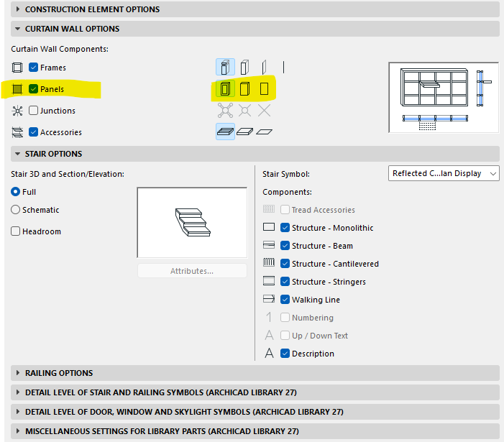Screen dimensions: 504x442
Task: Click the Panels component icon
Action: point(17,89)
